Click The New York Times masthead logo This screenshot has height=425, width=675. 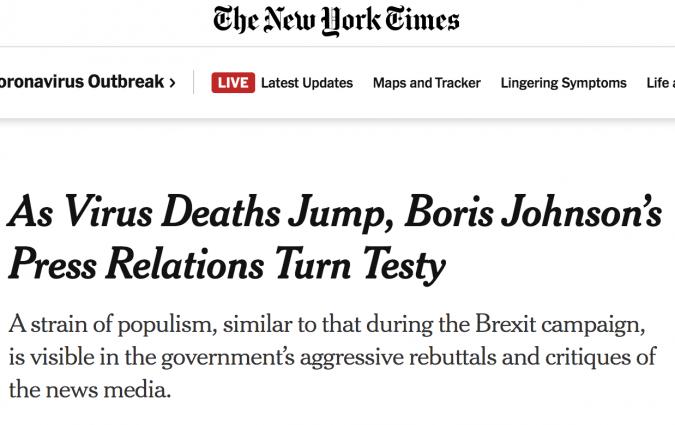[x=336, y=21]
